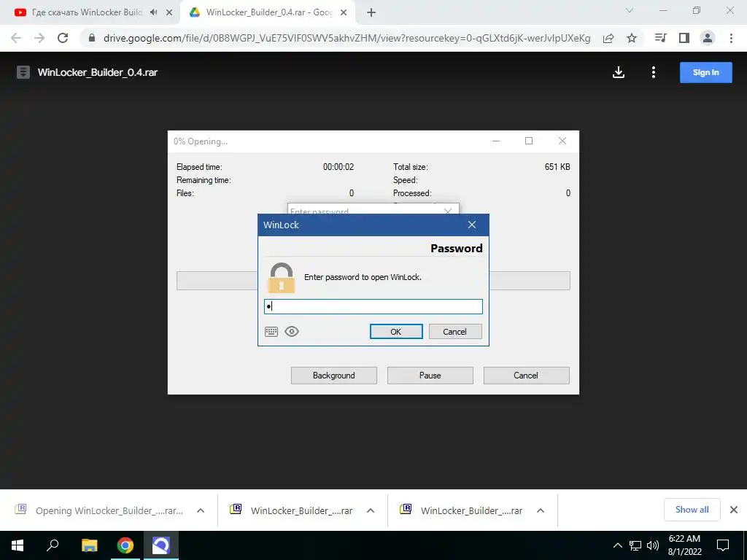The height and width of the screenshot is (560, 747).
Task: Switch to the YouTube WinLocker tab
Action: coord(86,12)
